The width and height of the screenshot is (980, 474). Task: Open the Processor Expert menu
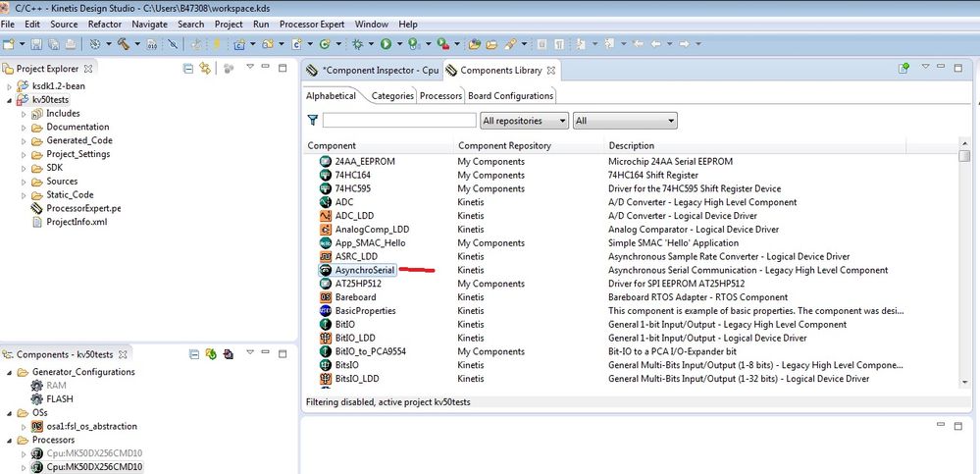[x=312, y=25]
